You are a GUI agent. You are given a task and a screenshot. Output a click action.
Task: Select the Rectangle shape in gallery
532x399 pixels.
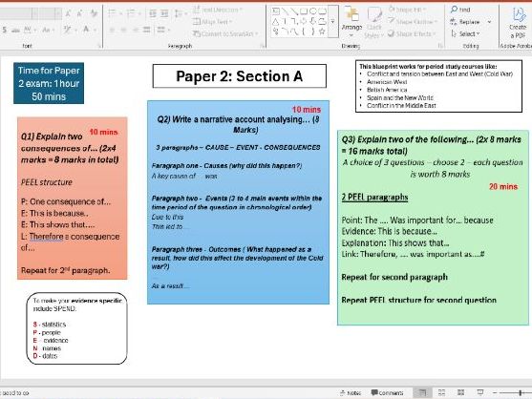pyautogui.click(x=304, y=11)
